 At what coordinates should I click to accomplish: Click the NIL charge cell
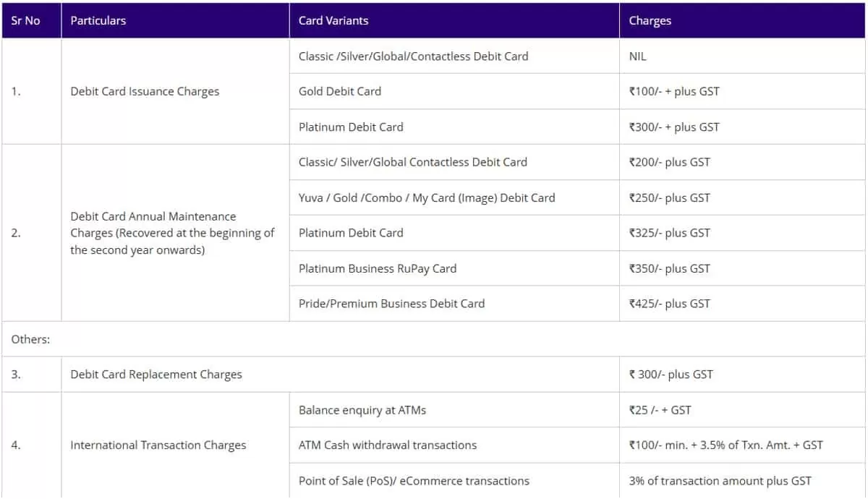pos(638,56)
